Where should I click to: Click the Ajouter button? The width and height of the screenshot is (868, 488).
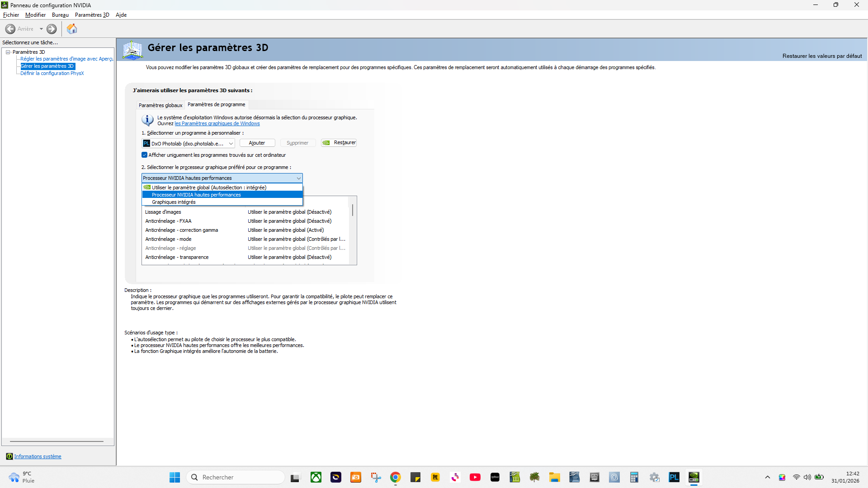coord(257,143)
